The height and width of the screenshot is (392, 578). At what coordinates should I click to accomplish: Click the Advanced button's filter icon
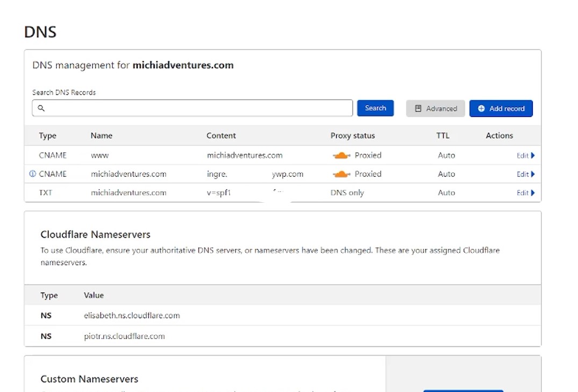click(x=418, y=109)
